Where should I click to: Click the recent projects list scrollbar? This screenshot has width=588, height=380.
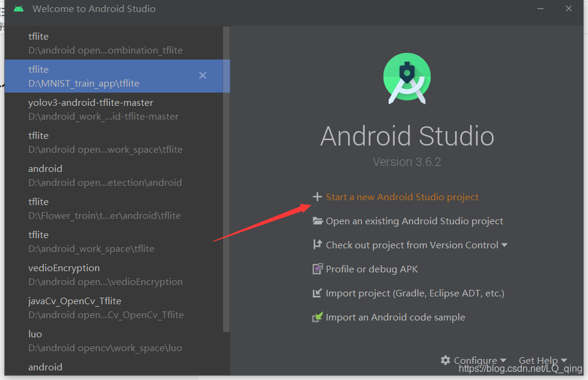226,179
